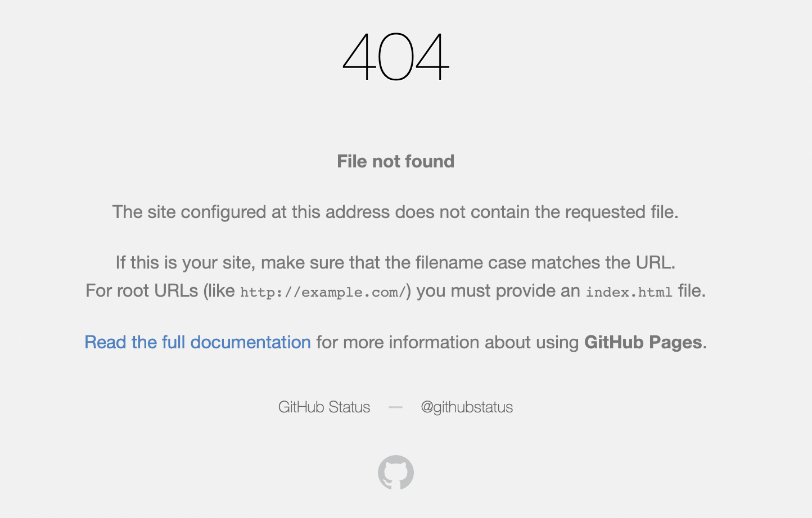This screenshot has width=812, height=518.
Task: Click the for more information about using text
Action: pos(448,342)
